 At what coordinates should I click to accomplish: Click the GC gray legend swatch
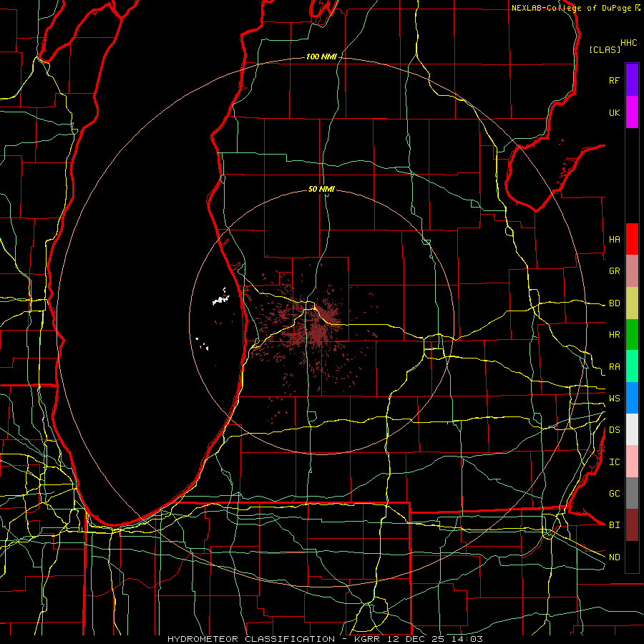(x=632, y=493)
